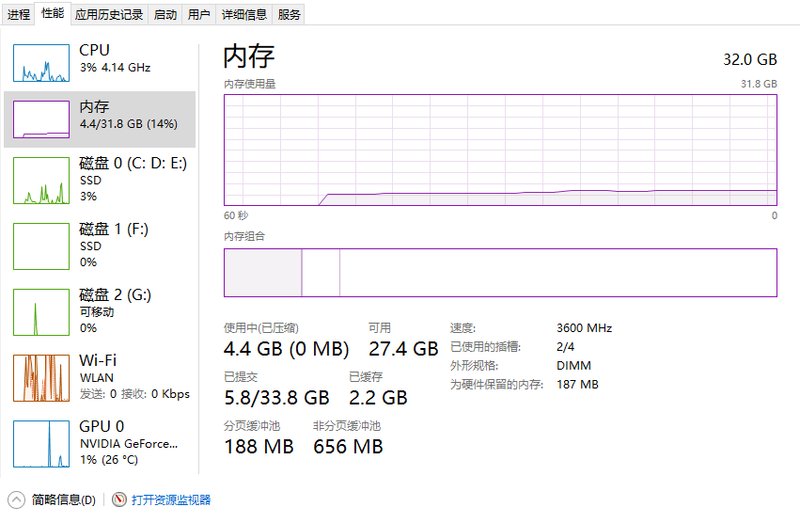Click the 简略信息(D) button label
800x523 pixels.
pyautogui.click(x=64, y=500)
